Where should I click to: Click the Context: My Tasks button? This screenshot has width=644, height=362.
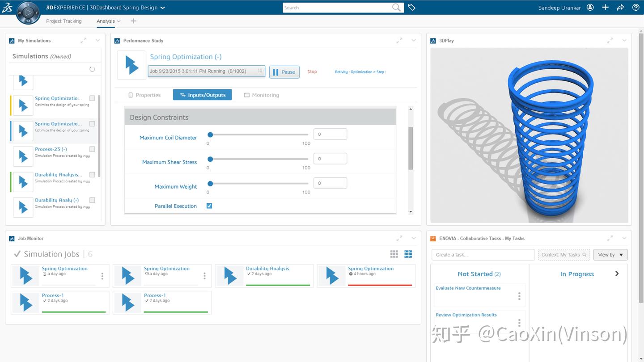(564, 255)
